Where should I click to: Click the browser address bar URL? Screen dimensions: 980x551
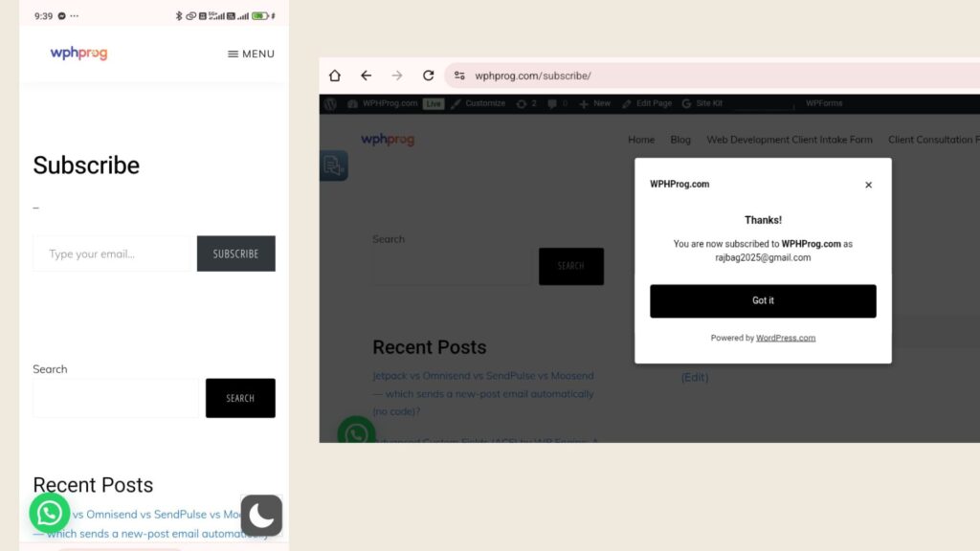[x=533, y=76]
